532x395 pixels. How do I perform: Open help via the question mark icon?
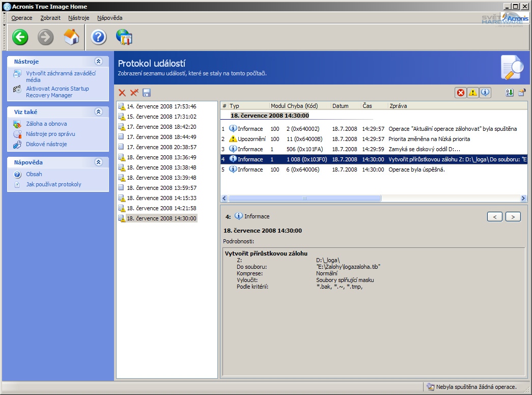(98, 37)
